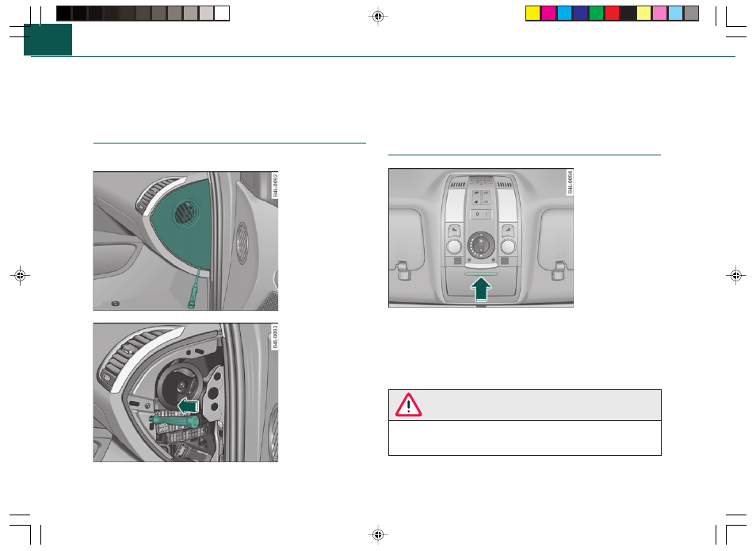Click the round rotary knob in overhead console
756x551 pixels.
click(x=481, y=245)
